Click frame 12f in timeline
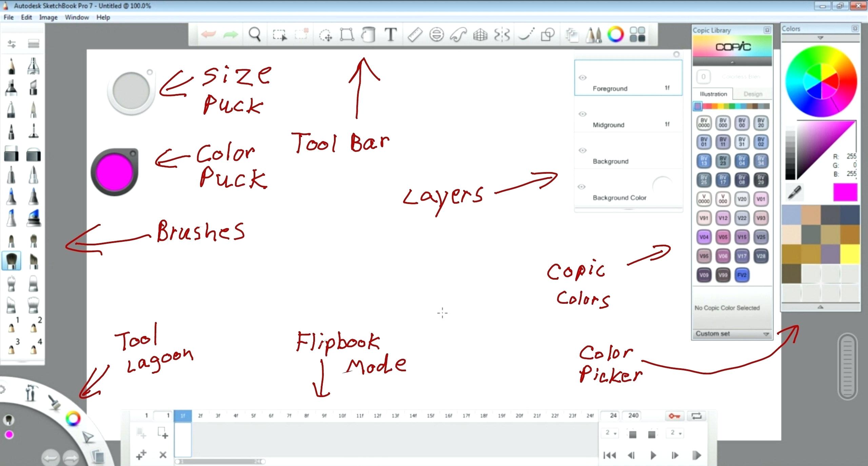 [377, 415]
